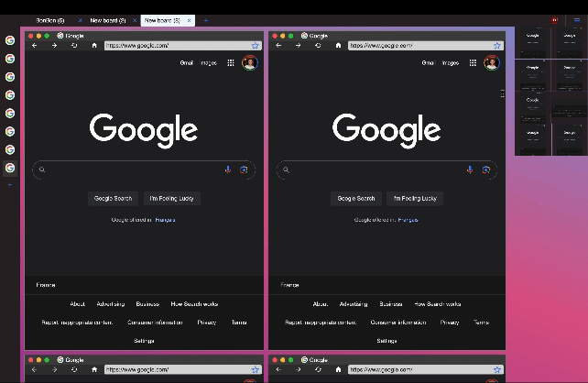The height and width of the screenshot is (383, 588).
Task: Switch to BonBon (6) tab
Action: tap(50, 21)
